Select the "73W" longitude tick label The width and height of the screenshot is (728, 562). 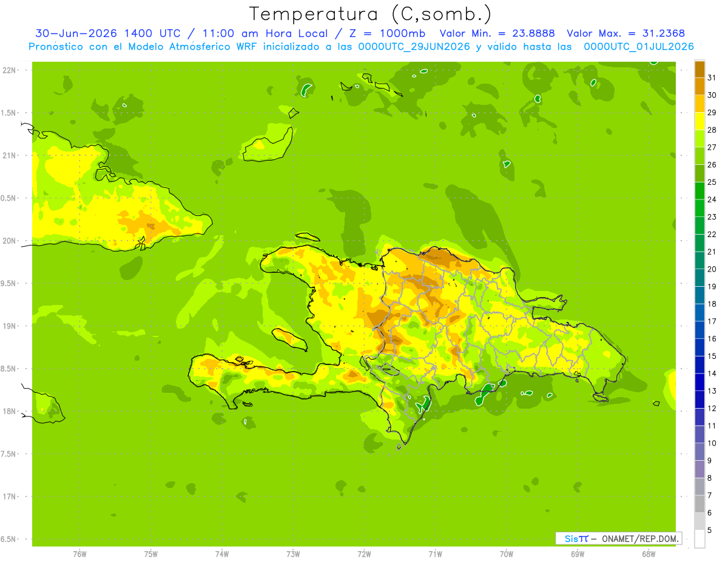click(293, 554)
